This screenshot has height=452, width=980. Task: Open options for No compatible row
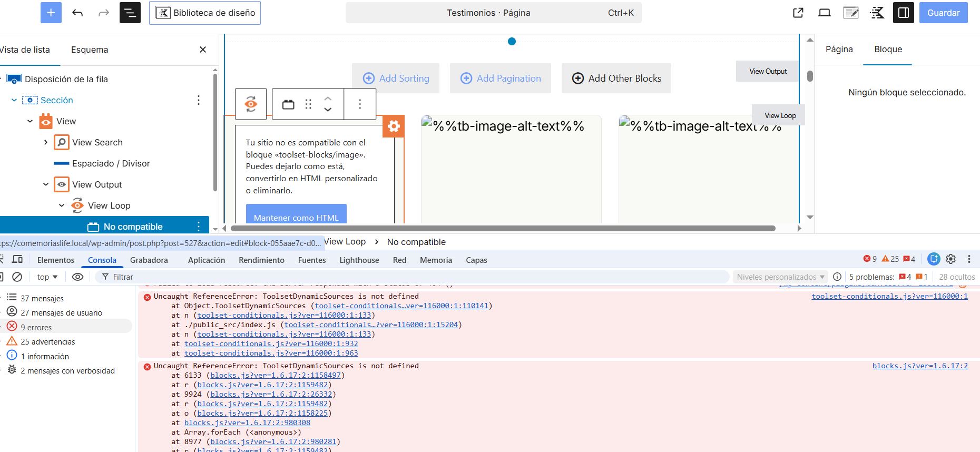(199, 227)
